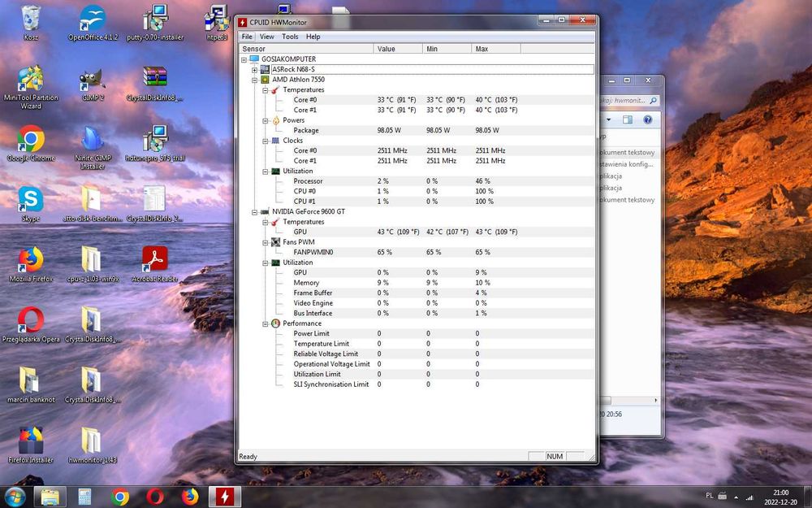812x508 pixels.
Task: Click the Sensor column header
Action: click(x=306, y=49)
